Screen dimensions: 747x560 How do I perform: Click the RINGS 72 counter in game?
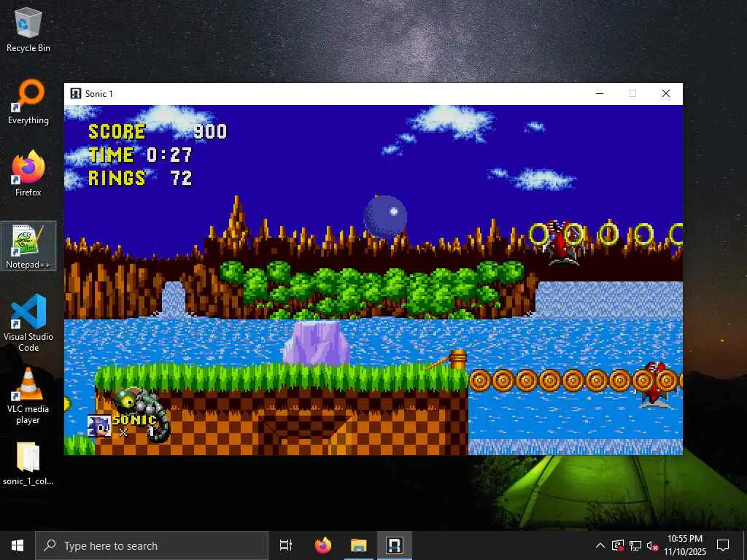140,178
